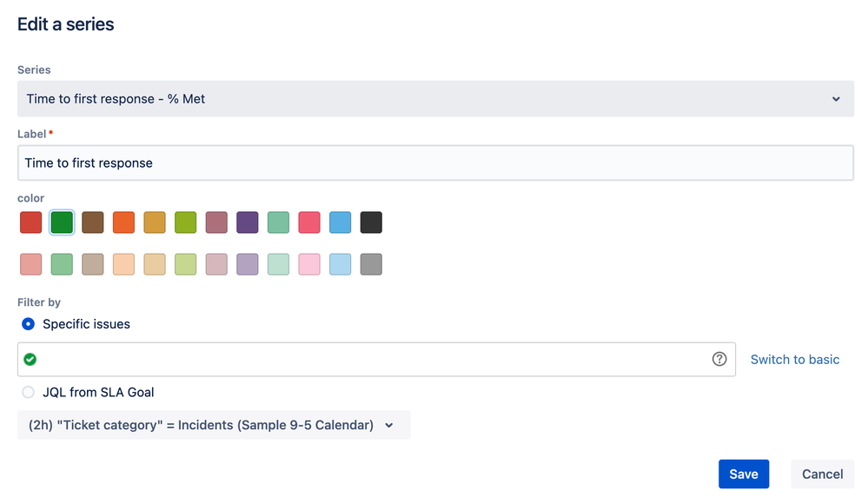Click the Save button
Screen dimensions: 868x504
click(744, 474)
